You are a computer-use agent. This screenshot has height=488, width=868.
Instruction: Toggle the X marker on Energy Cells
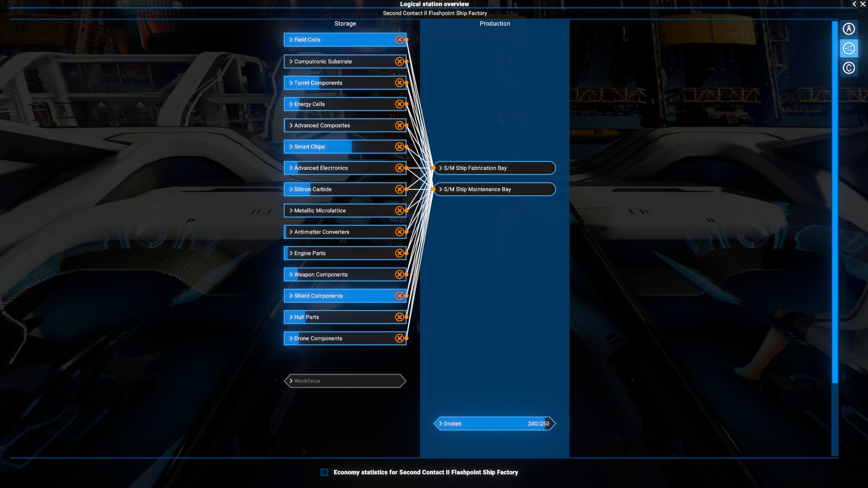pyautogui.click(x=399, y=104)
